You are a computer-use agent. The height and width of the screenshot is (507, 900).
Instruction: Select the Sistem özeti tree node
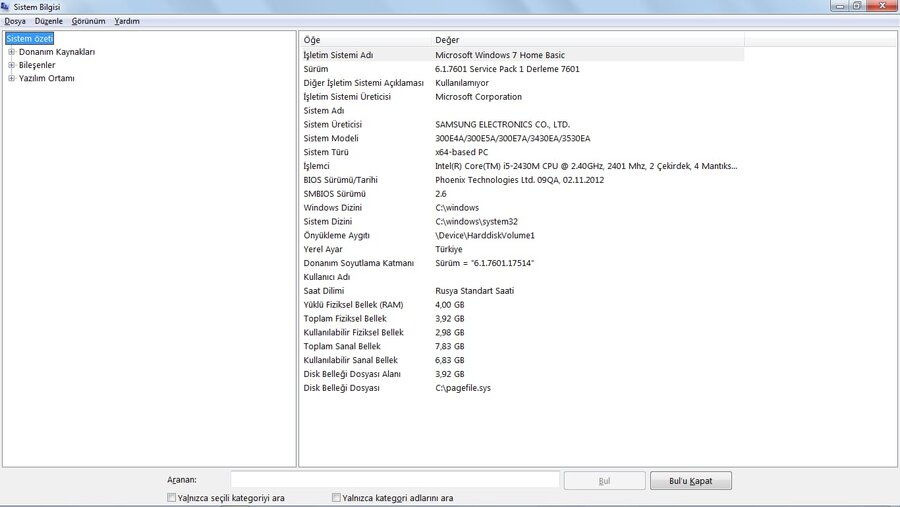point(29,38)
